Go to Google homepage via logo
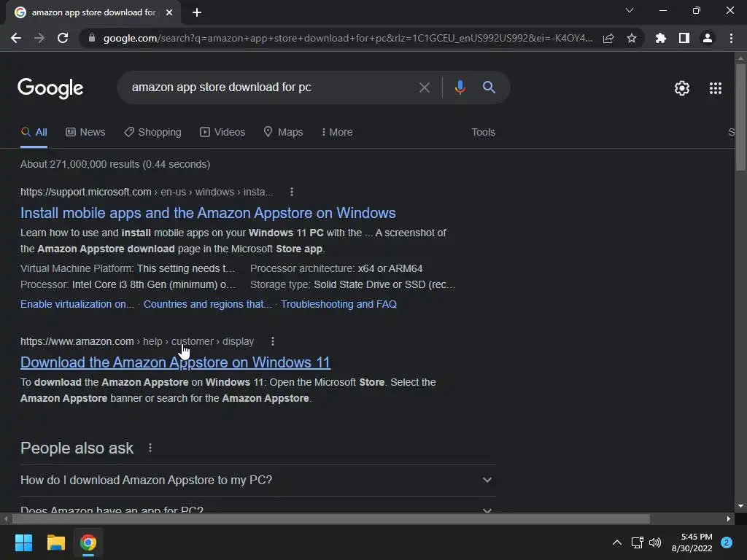 click(50, 88)
